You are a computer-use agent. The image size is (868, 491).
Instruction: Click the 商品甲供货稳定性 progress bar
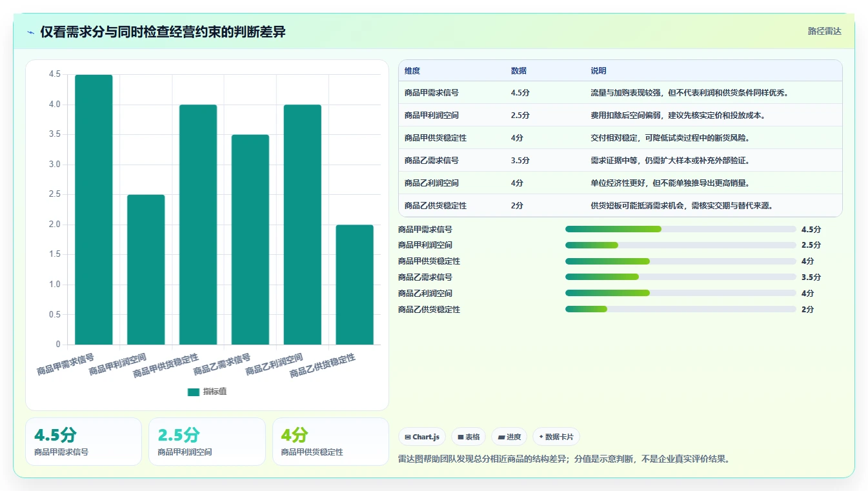click(x=680, y=261)
